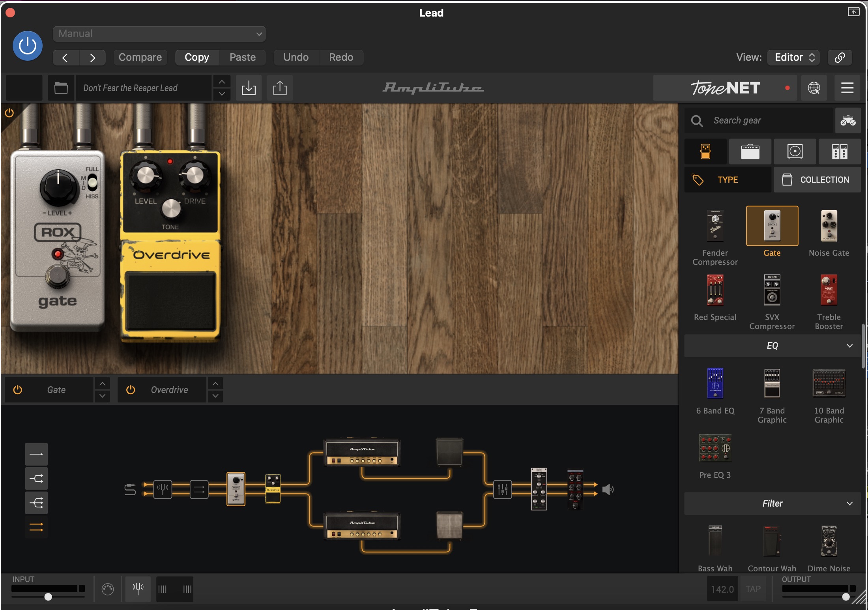
Task: Click the Overdrive TONE knob
Action: click(x=171, y=209)
